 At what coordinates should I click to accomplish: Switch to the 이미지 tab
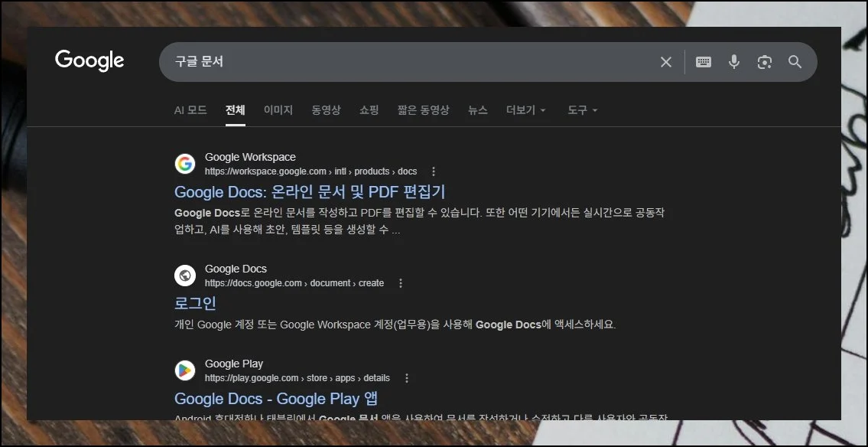[278, 110]
